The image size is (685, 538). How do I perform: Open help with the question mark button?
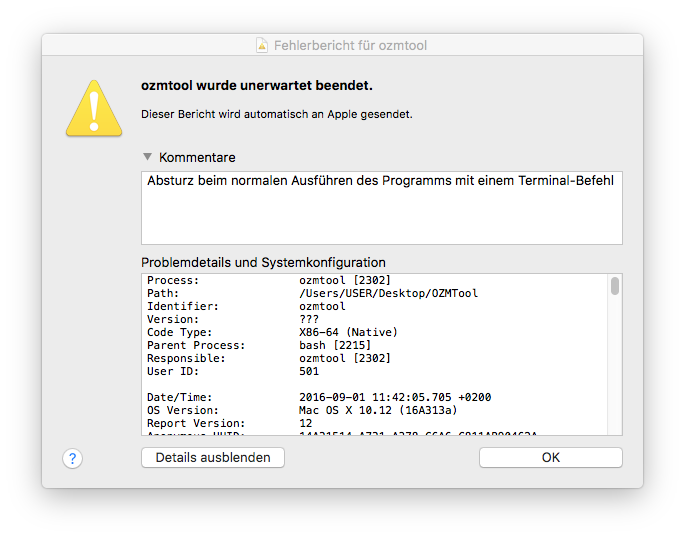coord(71,458)
